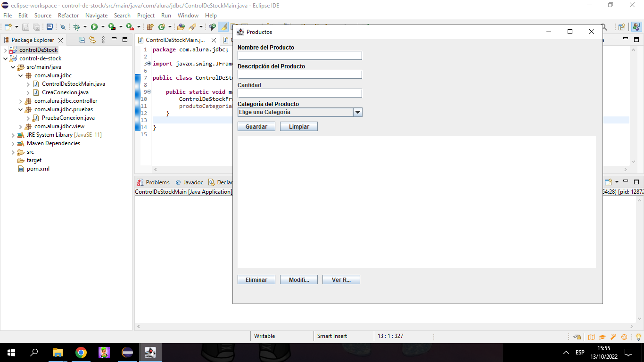The height and width of the screenshot is (362, 644).
Task: Open the File menu
Action: [x=8, y=16]
